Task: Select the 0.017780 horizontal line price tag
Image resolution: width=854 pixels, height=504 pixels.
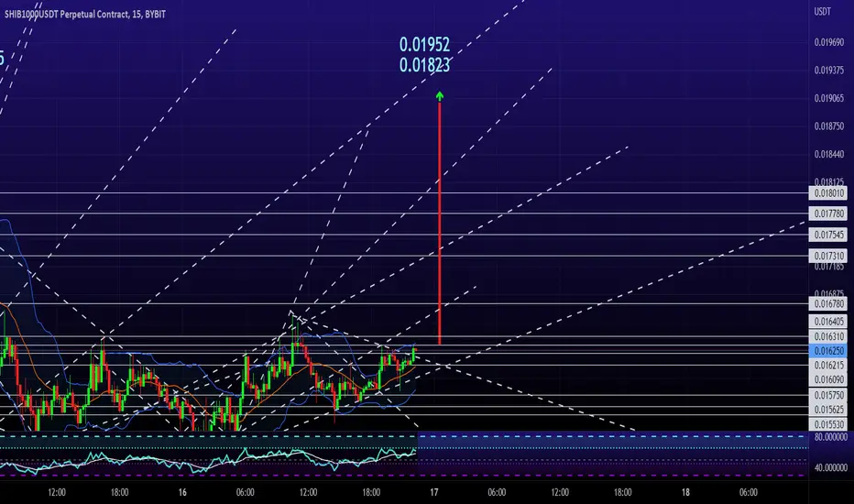Action: click(827, 214)
